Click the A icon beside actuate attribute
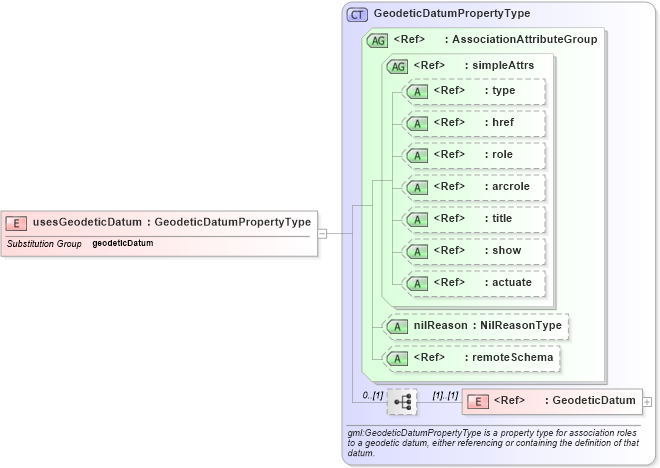 tap(417, 283)
